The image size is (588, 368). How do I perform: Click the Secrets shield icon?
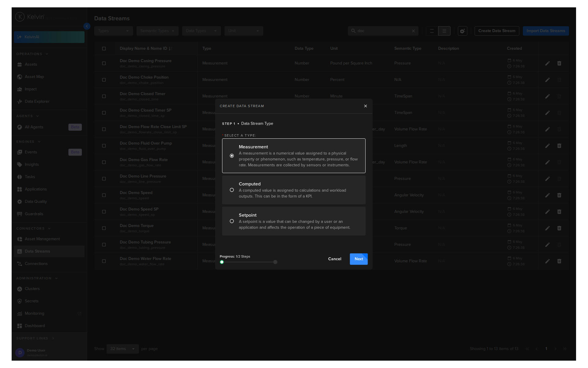(x=20, y=301)
